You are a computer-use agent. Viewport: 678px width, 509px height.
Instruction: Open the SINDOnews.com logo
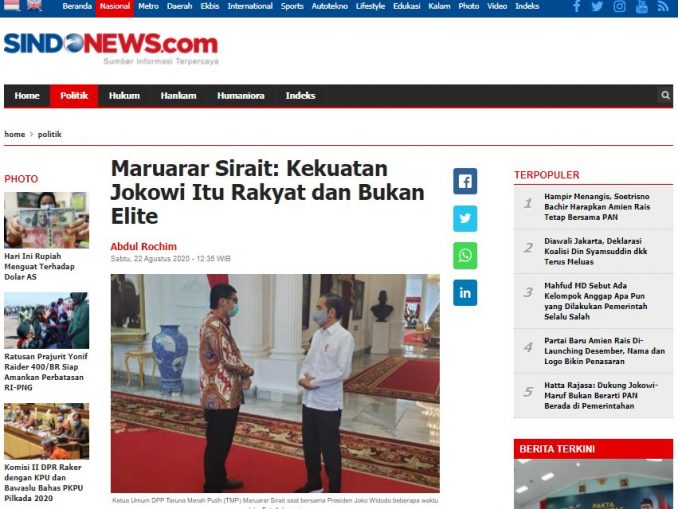pos(111,48)
